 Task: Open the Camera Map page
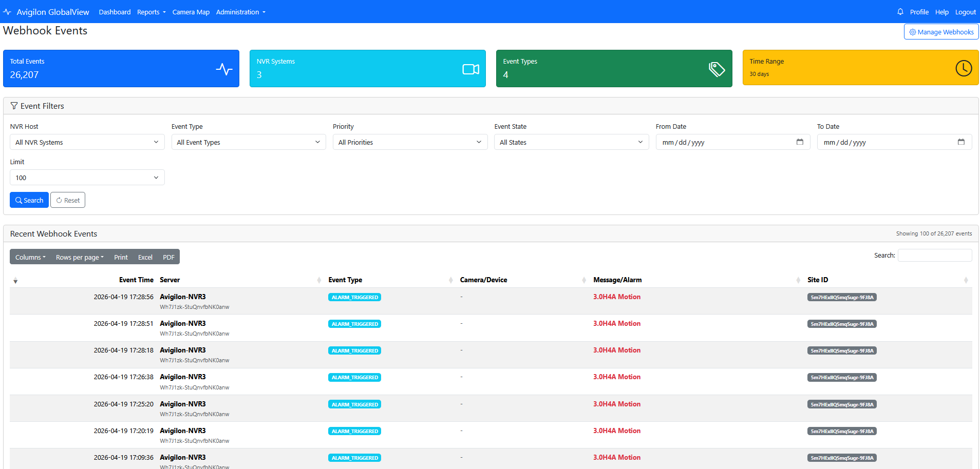point(191,12)
